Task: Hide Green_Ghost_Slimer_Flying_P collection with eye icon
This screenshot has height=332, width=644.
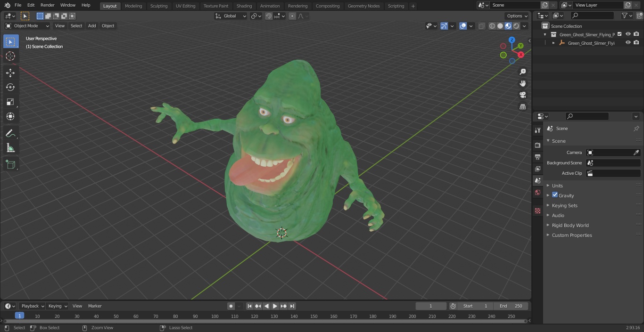Action: point(628,34)
